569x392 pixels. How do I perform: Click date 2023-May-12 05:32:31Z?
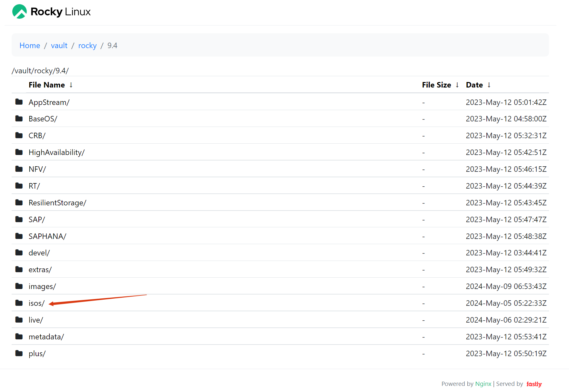(506, 136)
